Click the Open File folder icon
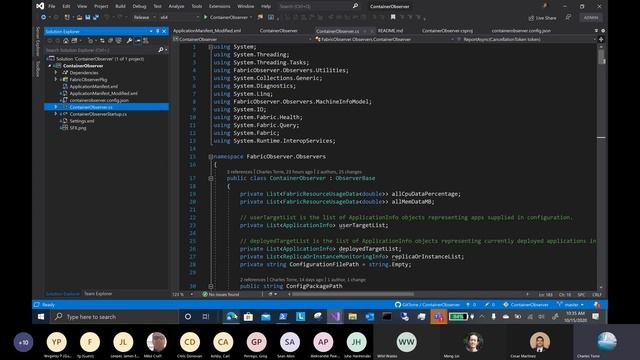This screenshot has height=360, width=640. pyautogui.click(x=80, y=18)
